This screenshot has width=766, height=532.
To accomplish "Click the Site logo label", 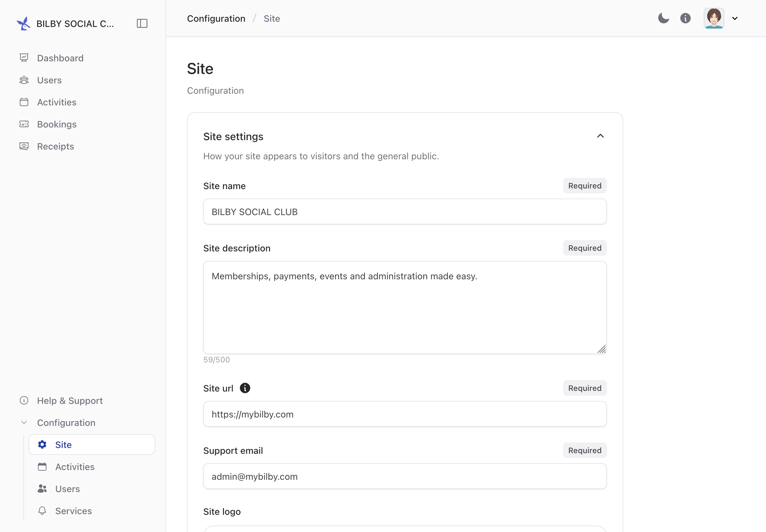I will pyautogui.click(x=222, y=511).
